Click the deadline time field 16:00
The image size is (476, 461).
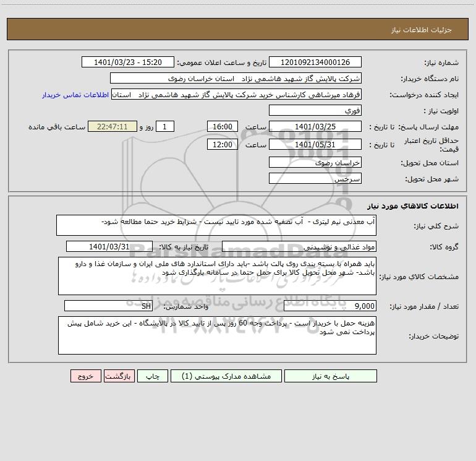pos(222,126)
